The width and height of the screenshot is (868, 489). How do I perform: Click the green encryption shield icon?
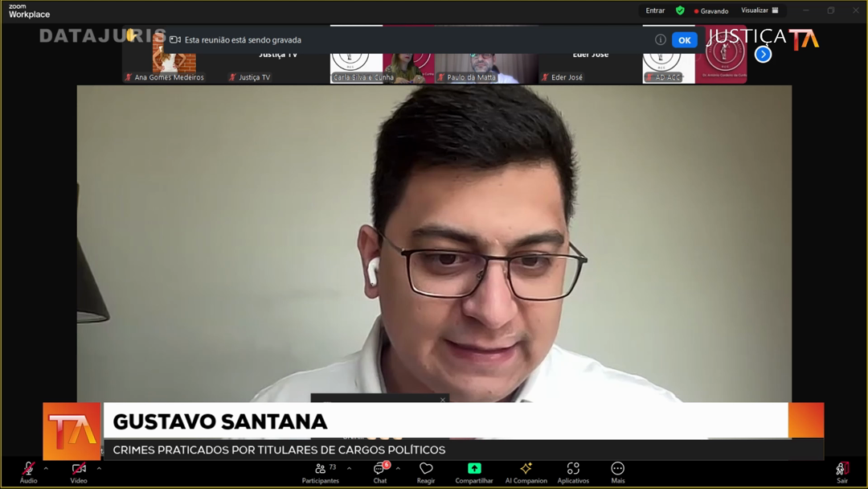coord(680,10)
